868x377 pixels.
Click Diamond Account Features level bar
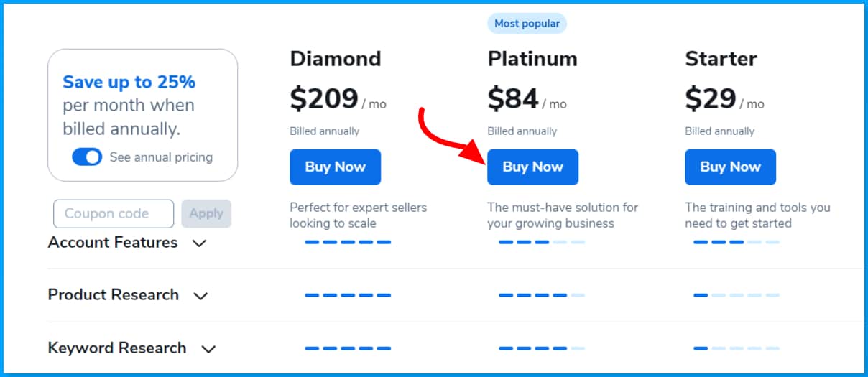pos(348,242)
